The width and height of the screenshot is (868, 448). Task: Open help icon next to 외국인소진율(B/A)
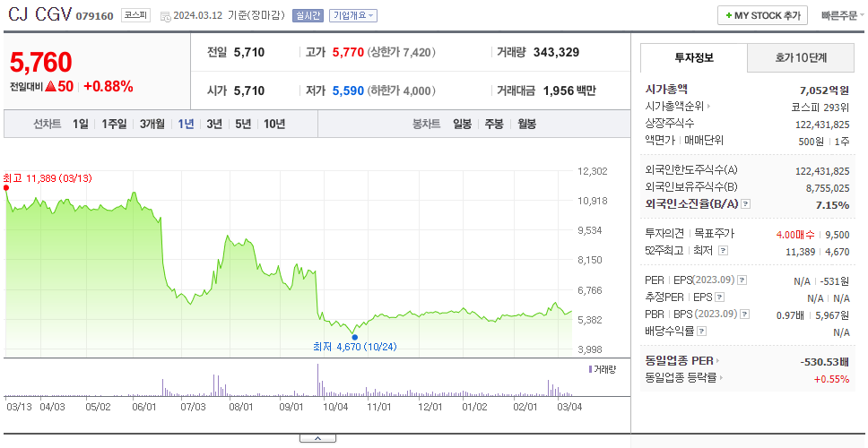click(746, 204)
